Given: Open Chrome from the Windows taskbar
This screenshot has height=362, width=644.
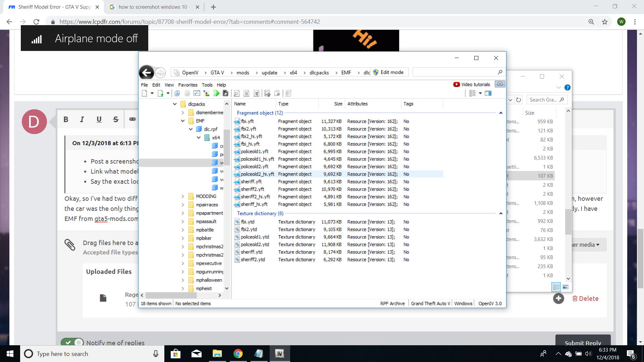Looking at the screenshot, I should [238, 354].
